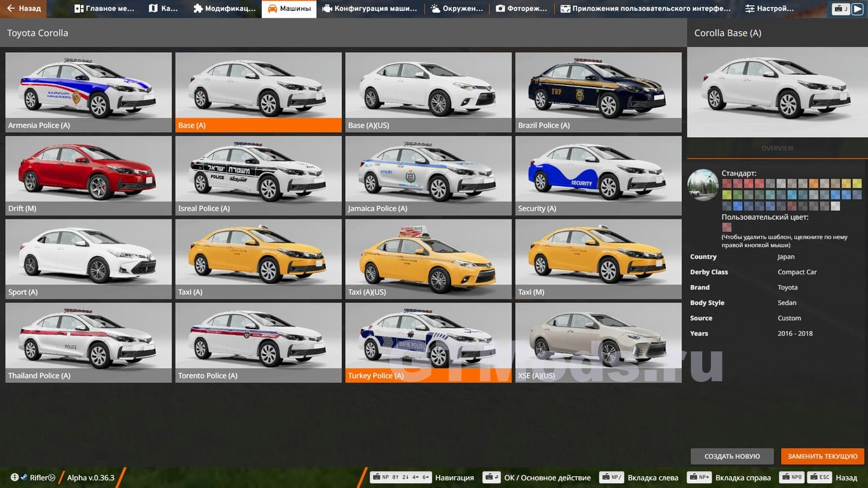Pick the Taxi (M) configuration
This screenshot has height=488, width=868.
click(x=599, y=259)
